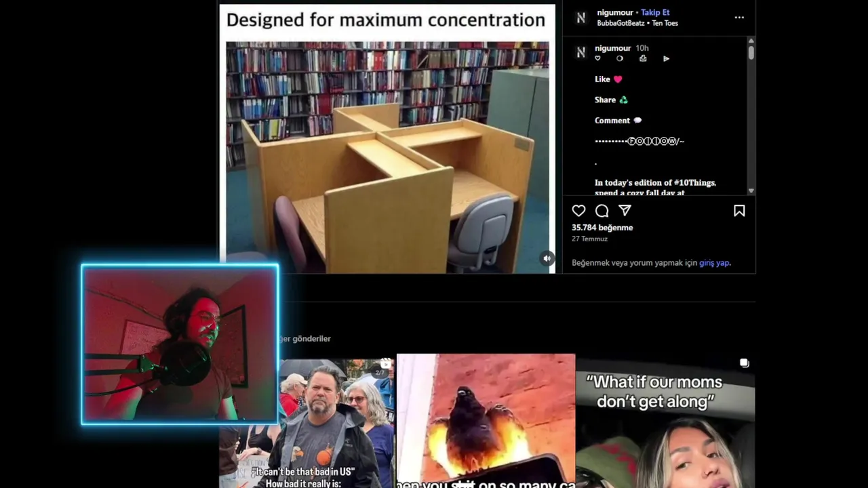The width and height of the screenshot is (868, 488).
Task: Open the three-dot more options menu
Action: point(739,18)
